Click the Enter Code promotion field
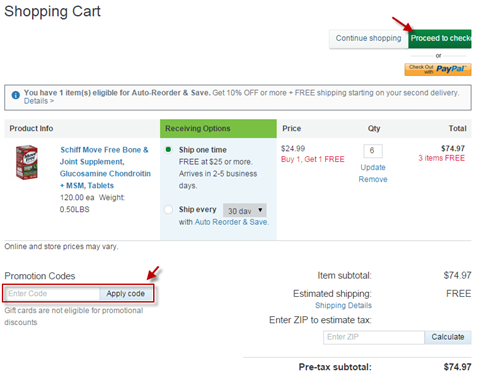The image size is (479, 374). point(52,294)
